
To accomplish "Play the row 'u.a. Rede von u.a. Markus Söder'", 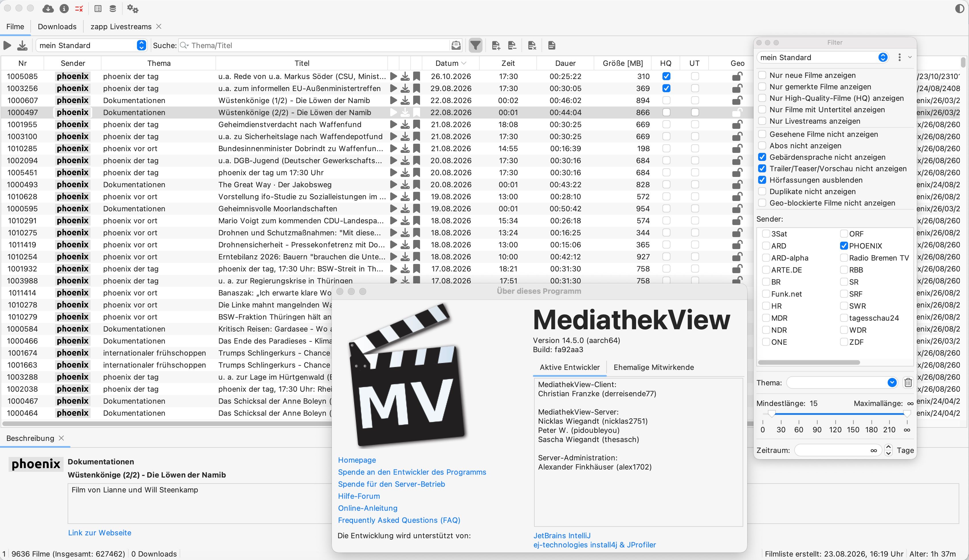I will coord(393,76).
